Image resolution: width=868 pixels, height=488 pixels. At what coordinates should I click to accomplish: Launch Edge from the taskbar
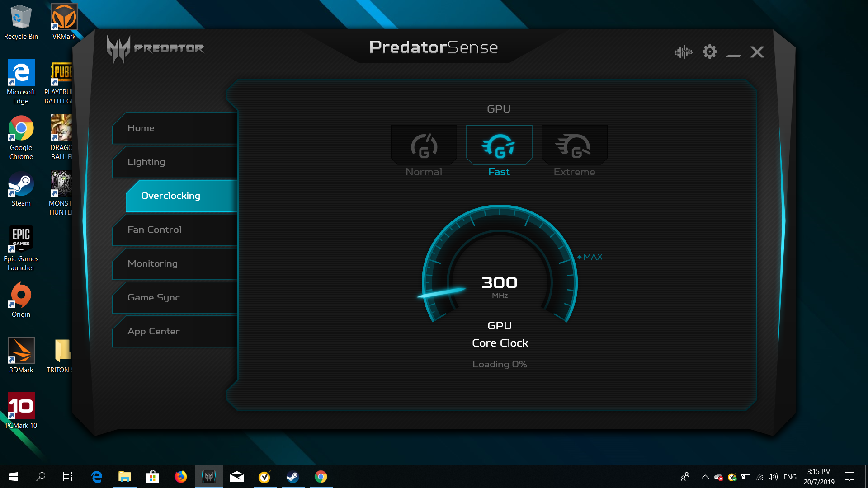pos(97,477)
